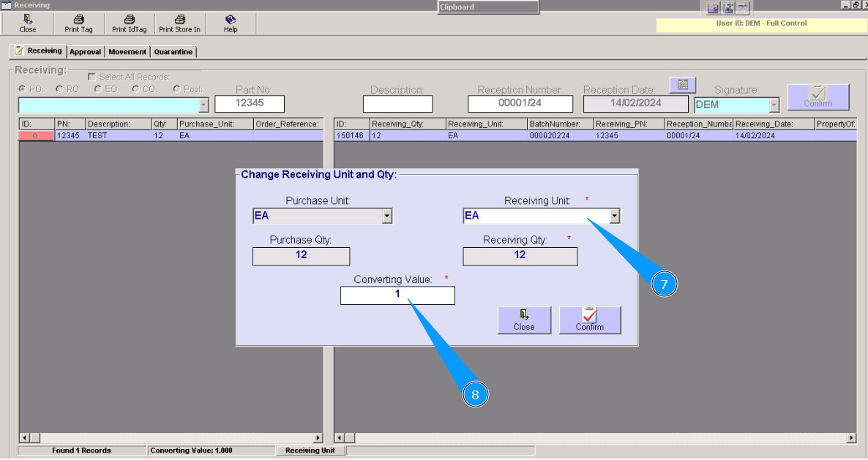The height and width of the screenshot is (460, 868).
Task: Click the greyed Confirm checkmark button at top right
Action: pos(818,97)
